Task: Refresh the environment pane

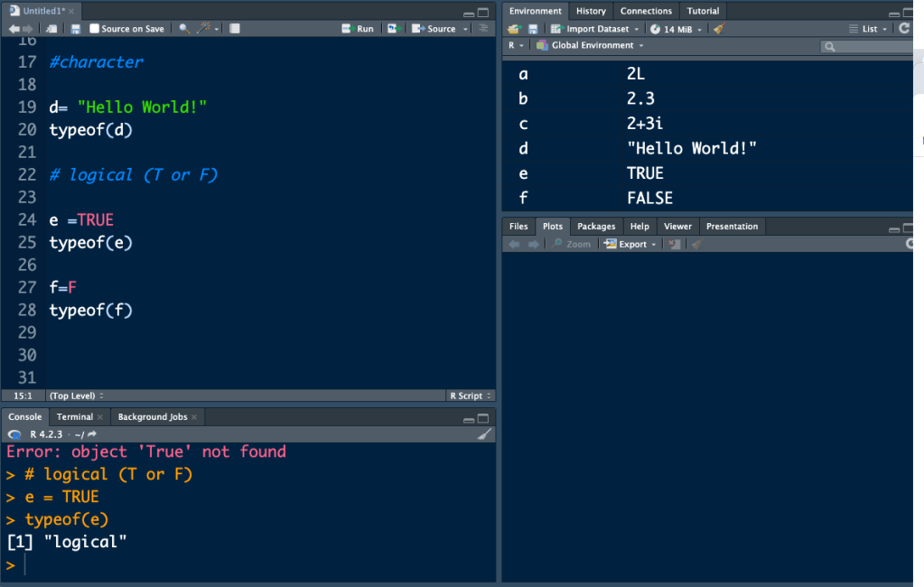Action: pos(905,29)
